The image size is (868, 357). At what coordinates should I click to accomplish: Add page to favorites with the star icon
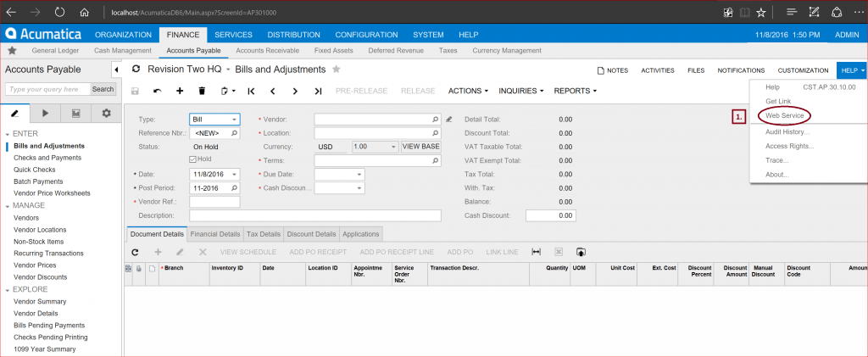point(761,12)
